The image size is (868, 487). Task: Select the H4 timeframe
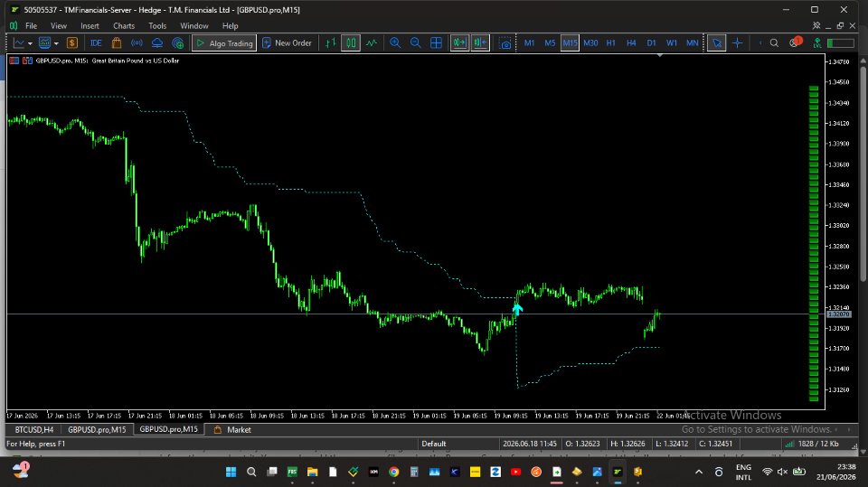coord(631,42)
